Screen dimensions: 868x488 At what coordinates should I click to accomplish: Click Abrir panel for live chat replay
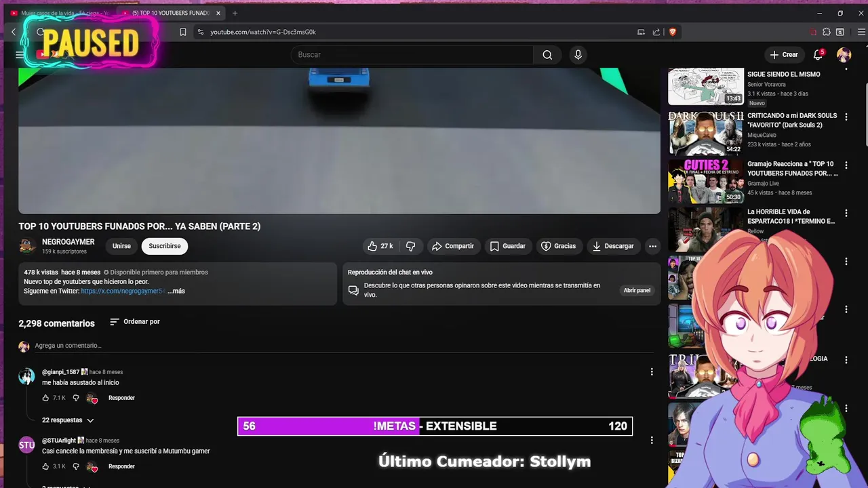637,290
